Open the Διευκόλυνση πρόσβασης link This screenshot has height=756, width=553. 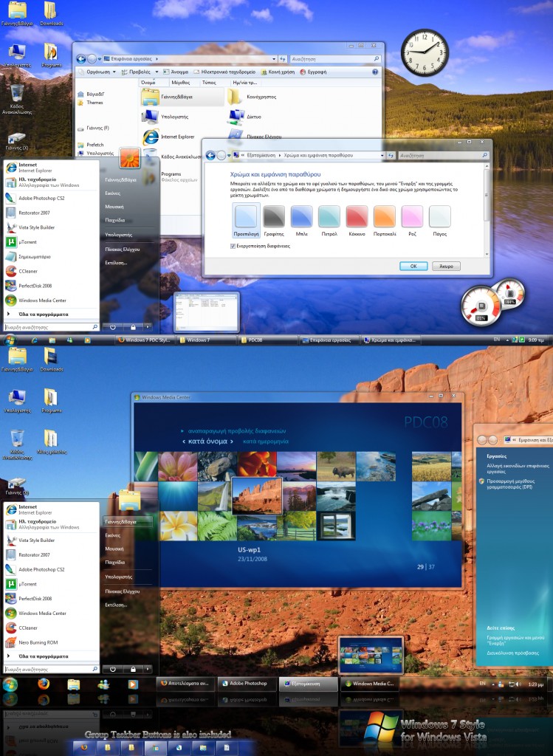pyautogui.click(x=512, y=653)
